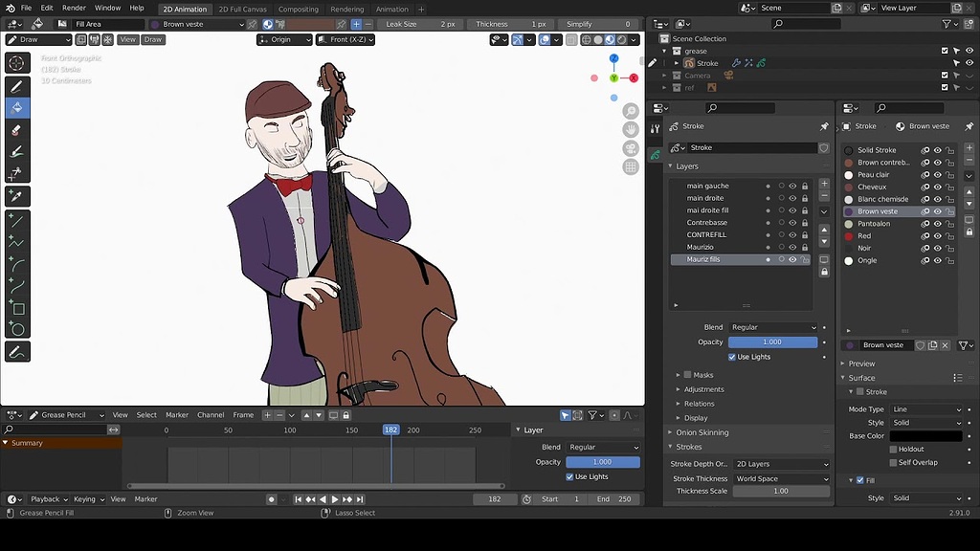Select the Fill bucket tool
The image size is (980, 551).
pos(17,107)
